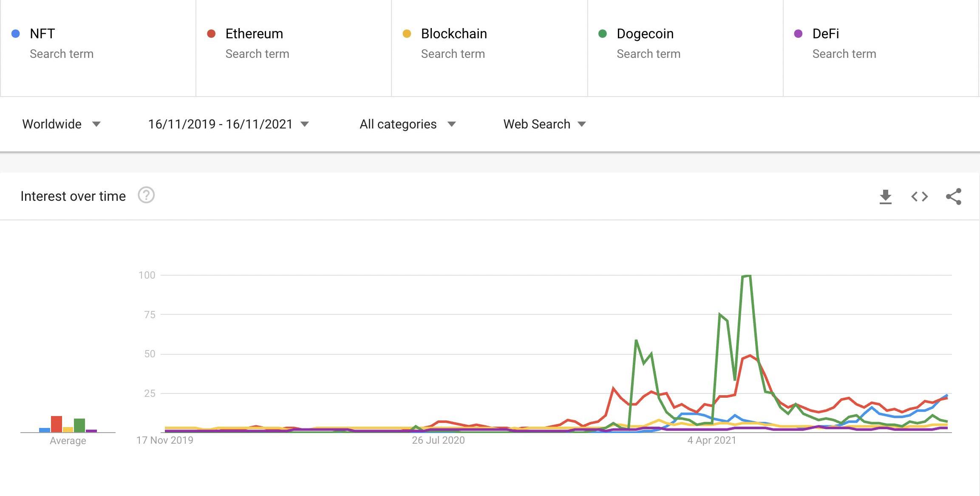
Task: Click the embed code icon
Action: tap(919, 197)
